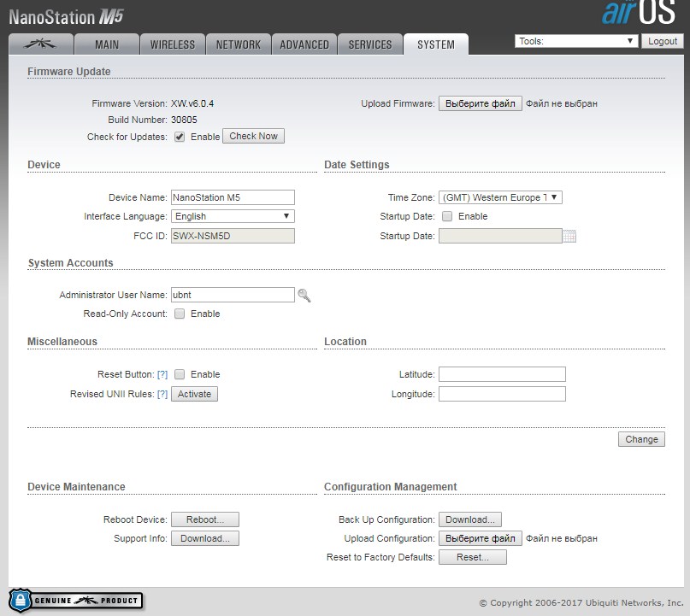Click the Logout button
Viewport: 690px width, 616px height.
[x=663, y=41]
